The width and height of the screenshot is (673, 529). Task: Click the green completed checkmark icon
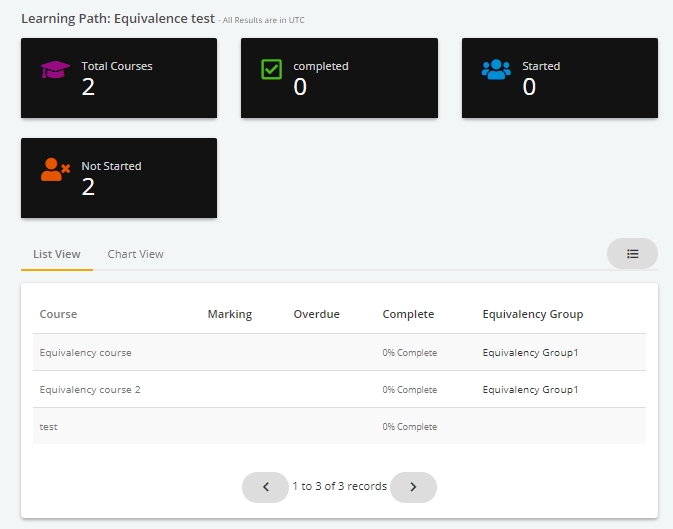click(271, 69)
